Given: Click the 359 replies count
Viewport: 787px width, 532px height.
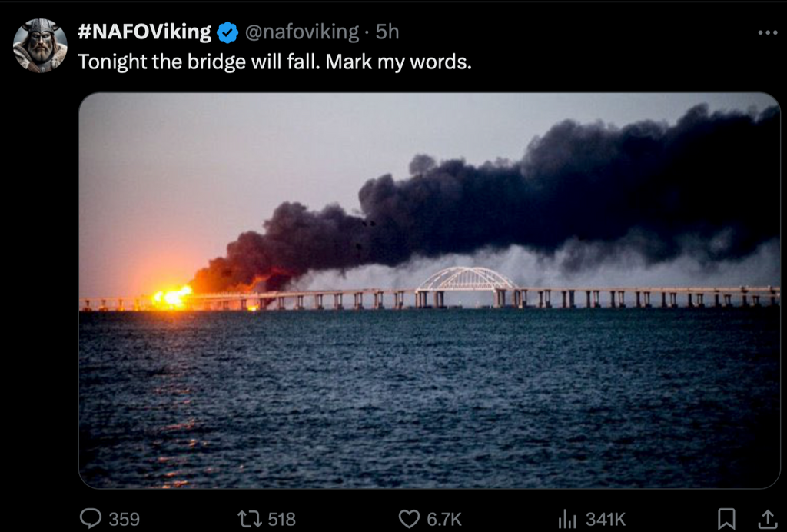Looking at the screenshot, I should [124, 519].
